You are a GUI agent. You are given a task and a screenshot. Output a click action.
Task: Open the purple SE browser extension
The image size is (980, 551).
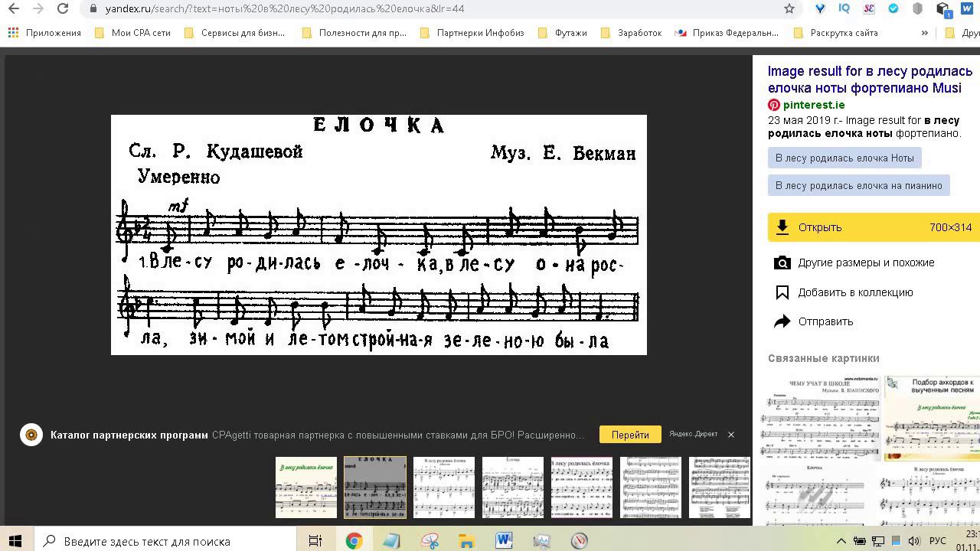click(869, 8)
